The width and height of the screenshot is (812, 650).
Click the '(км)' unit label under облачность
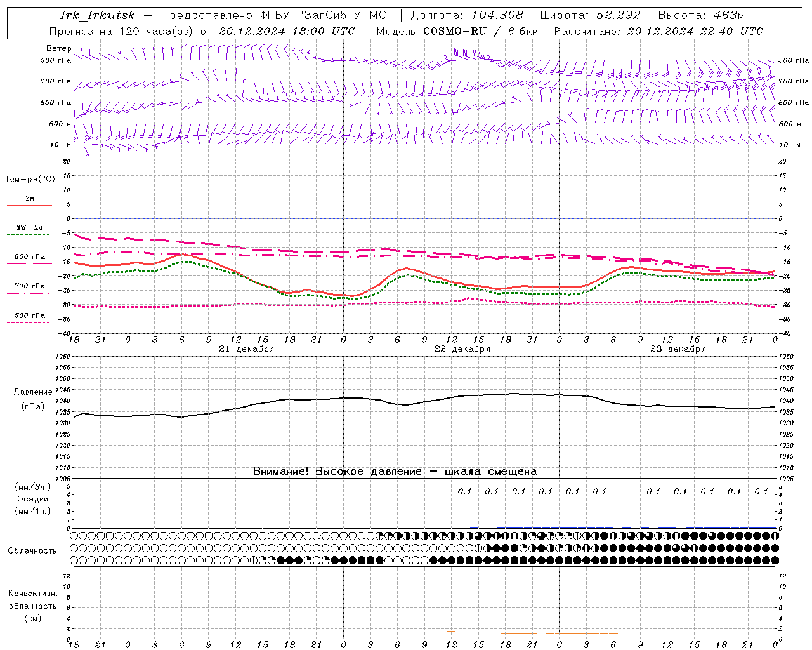(32, 618)
